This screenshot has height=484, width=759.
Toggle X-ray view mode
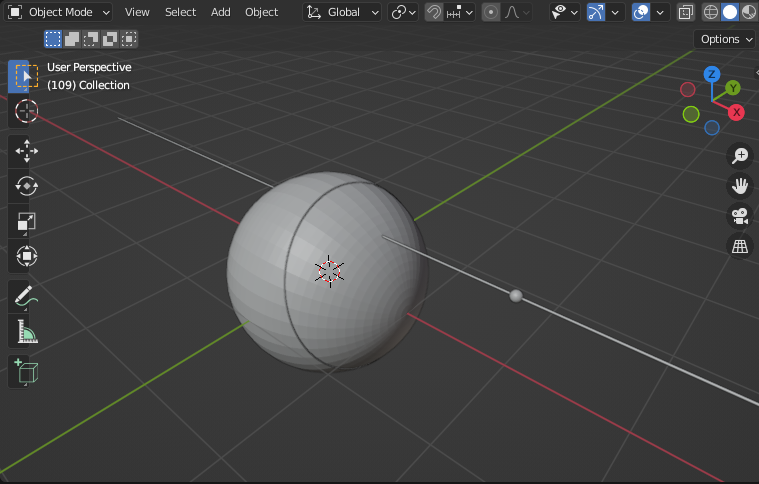[x=686, y=12]
